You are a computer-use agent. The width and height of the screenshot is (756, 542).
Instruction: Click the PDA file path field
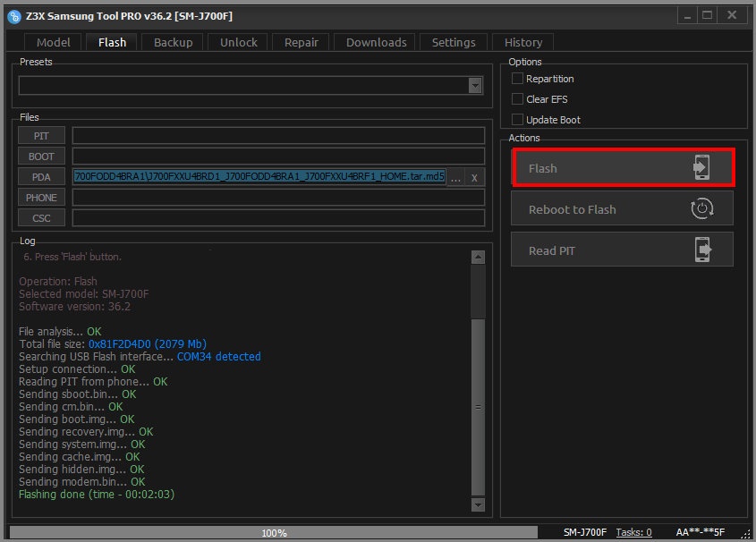pyautogui.click(x=259, y=177)
